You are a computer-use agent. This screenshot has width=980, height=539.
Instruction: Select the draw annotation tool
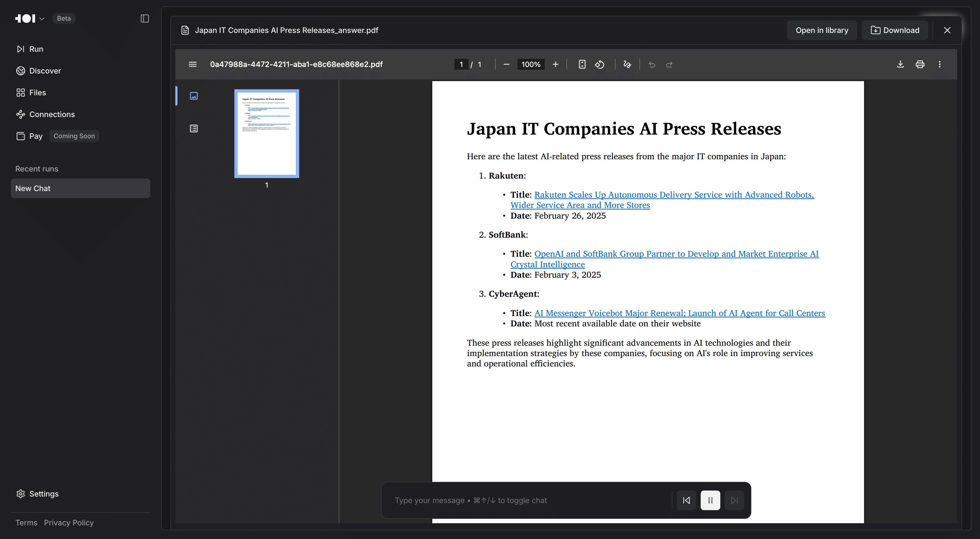pyautogui.click(x=627, y=64)
